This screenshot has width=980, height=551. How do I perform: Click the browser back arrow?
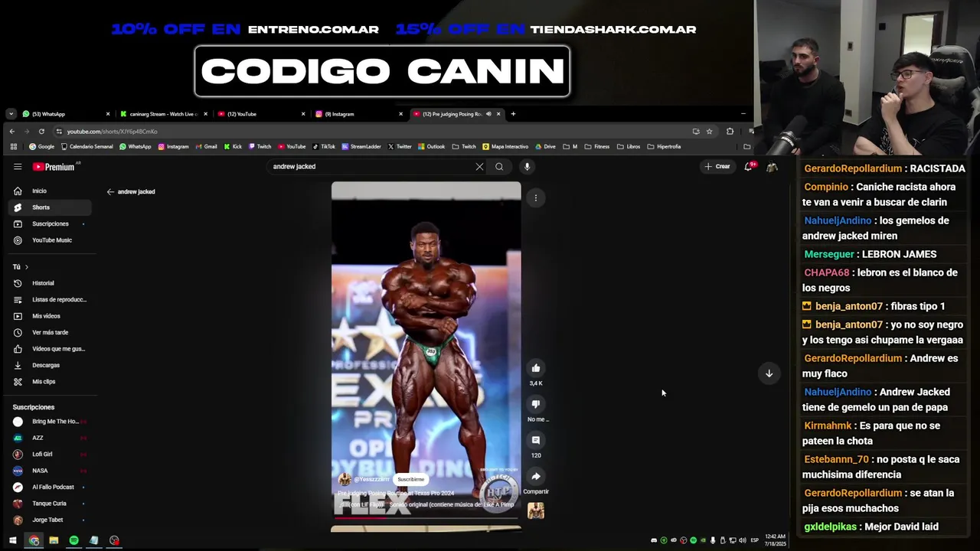[12, 132]
